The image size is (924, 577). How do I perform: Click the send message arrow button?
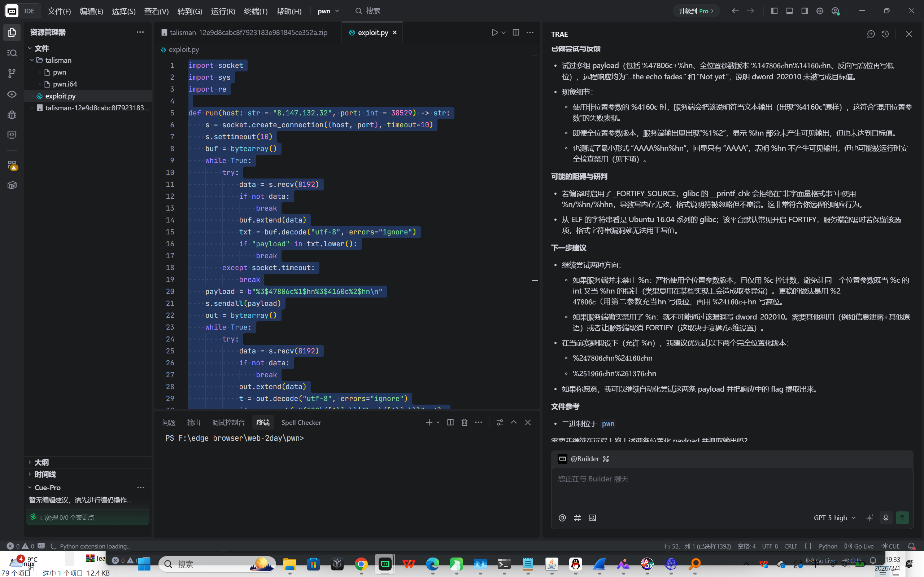pyautogui.click(x=902, y=517)
